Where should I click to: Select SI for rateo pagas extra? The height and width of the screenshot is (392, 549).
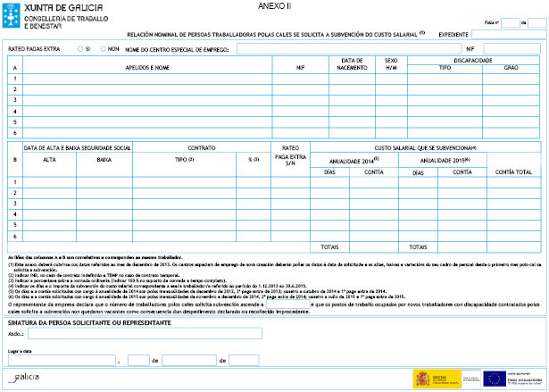click(x=80, y=48)
